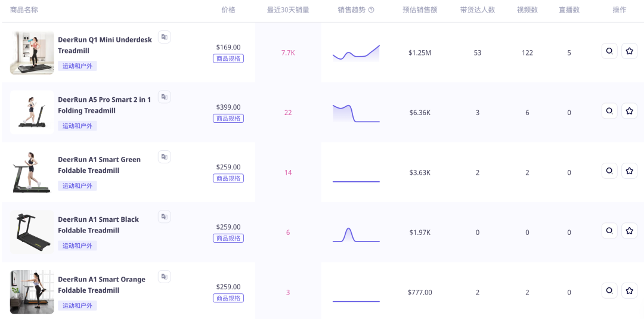
Task: Click the help icon next to 销售趋势
Action: tap(371, 10)
